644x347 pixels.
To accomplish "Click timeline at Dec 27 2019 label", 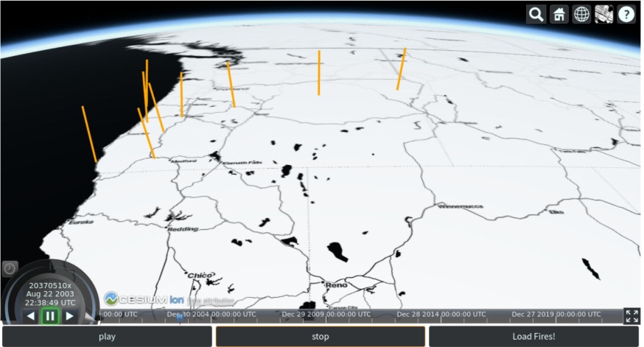I will pos(556,315).
